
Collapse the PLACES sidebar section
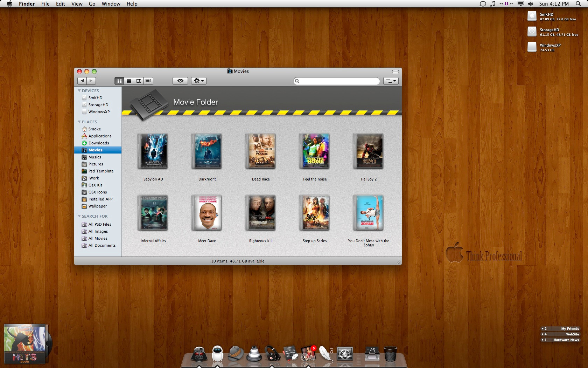79,122
